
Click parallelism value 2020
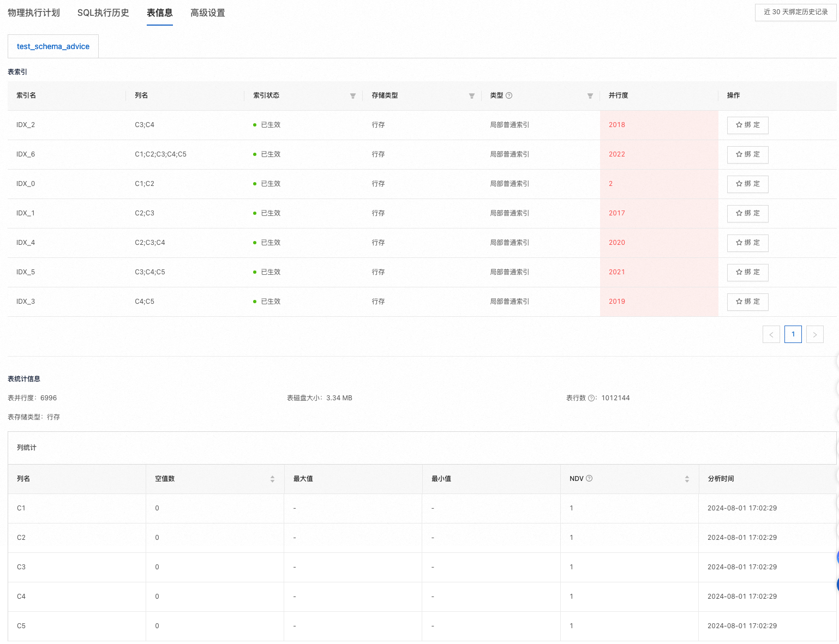[617, 243]
